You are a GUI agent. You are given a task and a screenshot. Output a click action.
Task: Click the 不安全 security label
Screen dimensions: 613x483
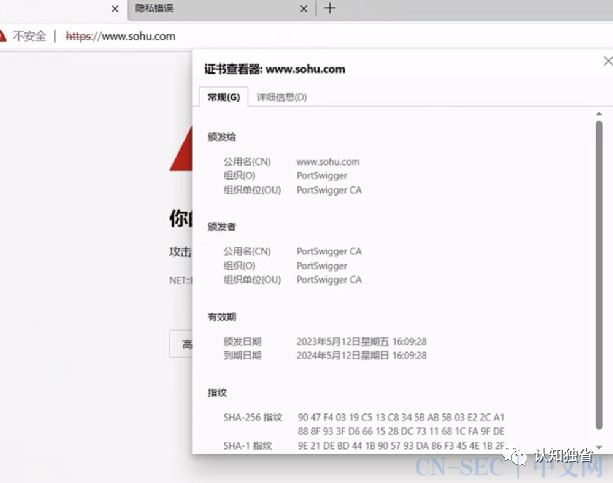[x=29, y=36]
